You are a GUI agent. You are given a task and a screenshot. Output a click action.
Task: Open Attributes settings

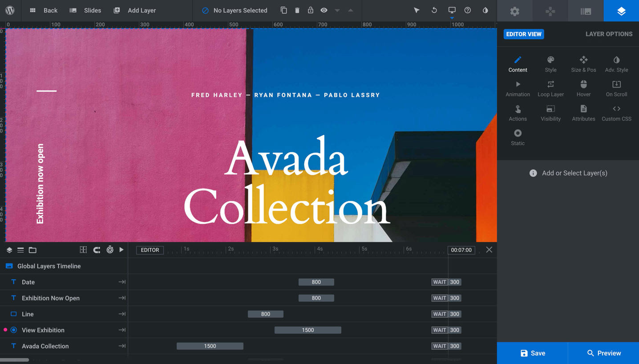pyautogui.click(x=583, y=113)
